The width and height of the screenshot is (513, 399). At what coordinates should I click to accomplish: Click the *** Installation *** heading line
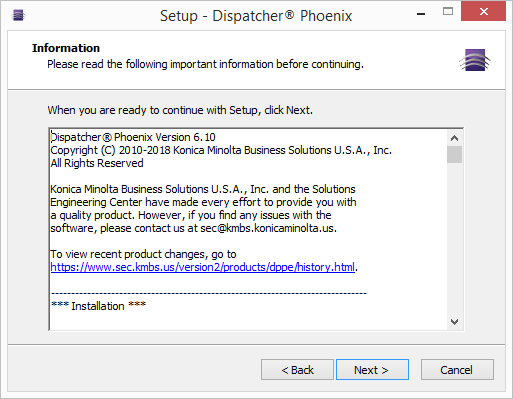[x=98, y=306]
